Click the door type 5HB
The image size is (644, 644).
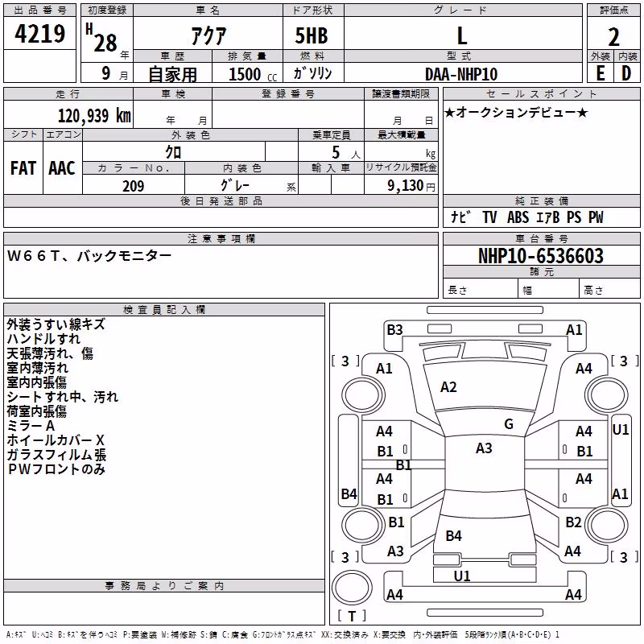[x=312, y=35]
